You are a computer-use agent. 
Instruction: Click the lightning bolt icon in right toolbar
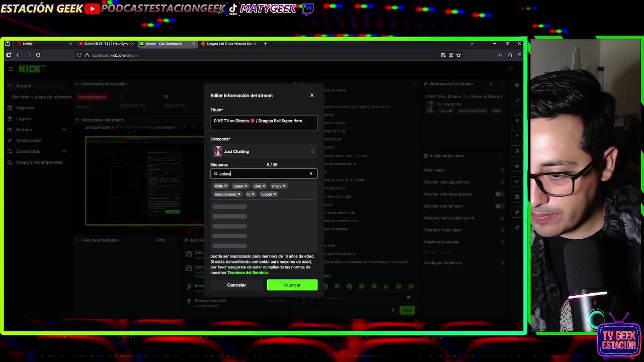tap(517, 136)
